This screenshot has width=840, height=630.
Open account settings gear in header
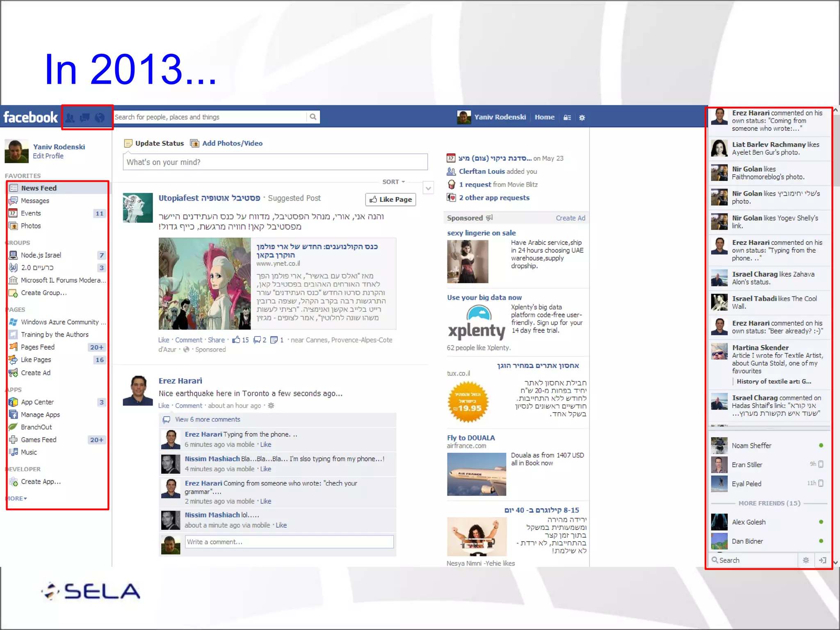[582, 118]
